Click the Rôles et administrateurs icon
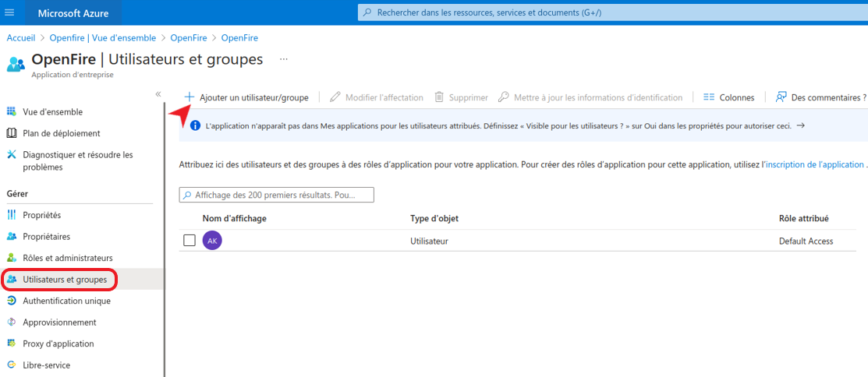The image size is (868, 377). tap(11, 258)
